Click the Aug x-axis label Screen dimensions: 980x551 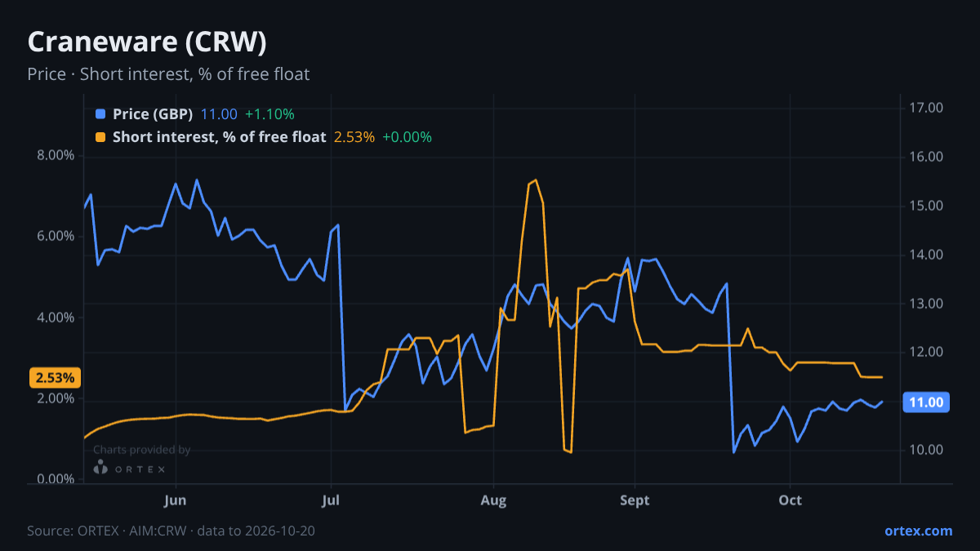tap(493, 500)
